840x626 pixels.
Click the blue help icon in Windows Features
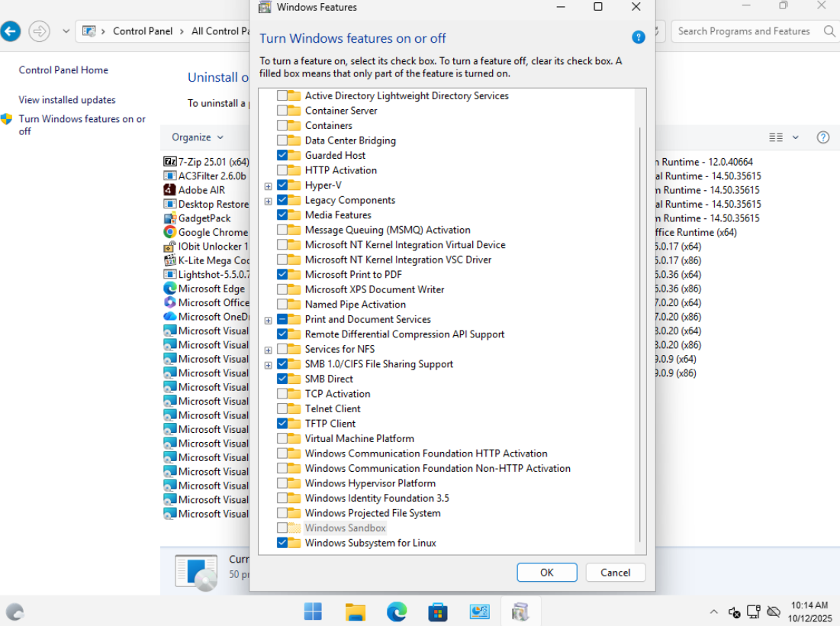click(638, 37)
